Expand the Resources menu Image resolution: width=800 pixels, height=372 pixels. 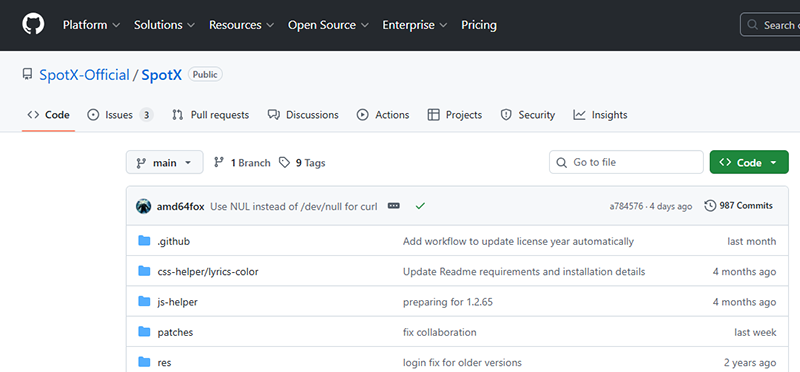point(241,25)
